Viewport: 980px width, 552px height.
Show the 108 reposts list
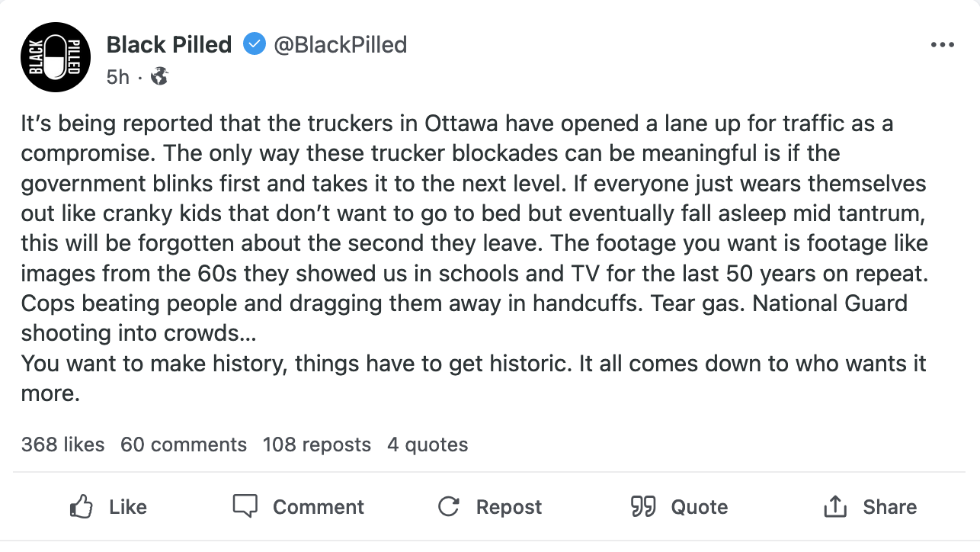(x=316, y=444)
